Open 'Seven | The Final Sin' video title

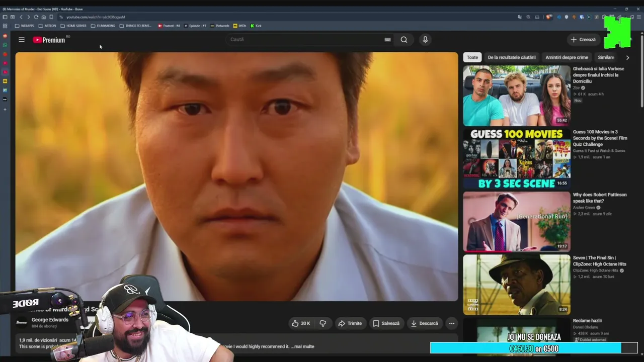[x=600, y=261]
